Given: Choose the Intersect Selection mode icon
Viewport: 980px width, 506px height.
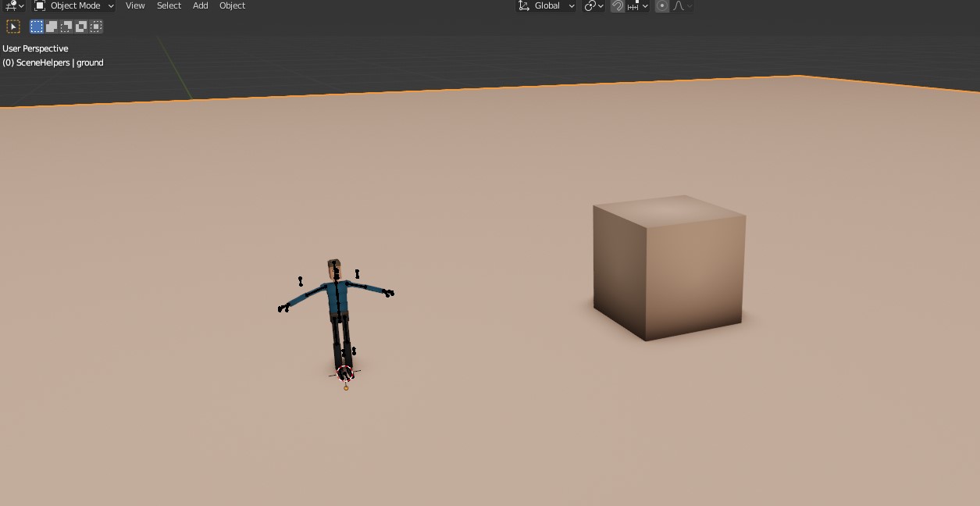Looking at the screenshot, I should (96, 27).
